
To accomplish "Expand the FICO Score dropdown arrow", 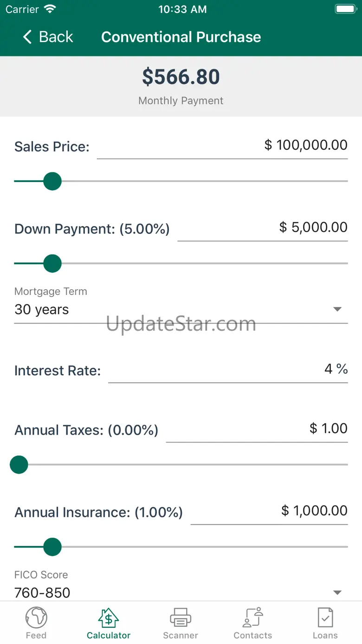I will (338, 592).
